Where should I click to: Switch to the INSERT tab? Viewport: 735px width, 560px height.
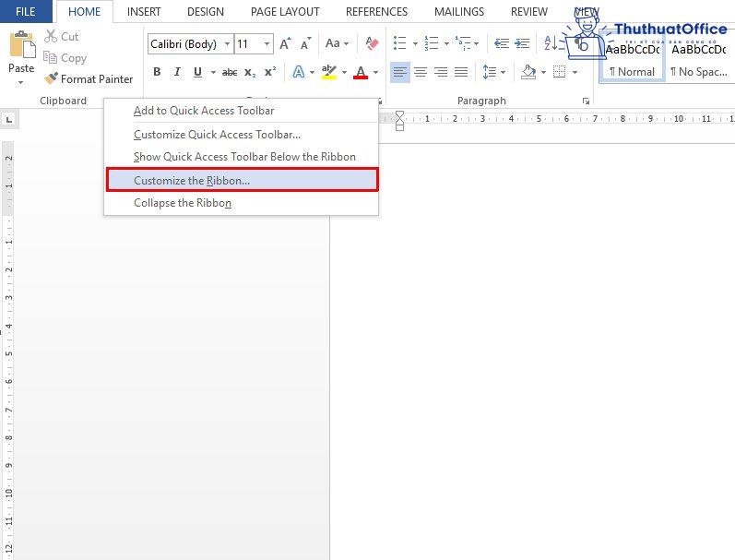point(144,12)
